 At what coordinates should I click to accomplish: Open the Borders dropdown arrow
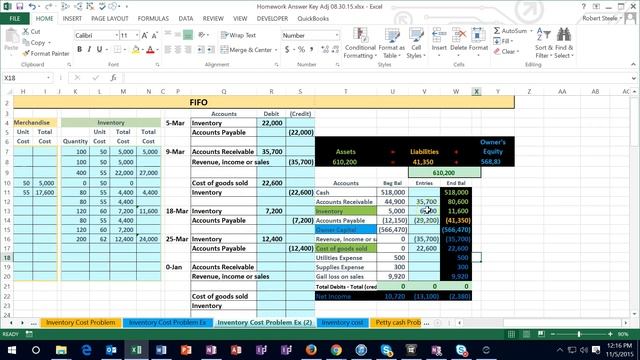[x=125, y=50]
